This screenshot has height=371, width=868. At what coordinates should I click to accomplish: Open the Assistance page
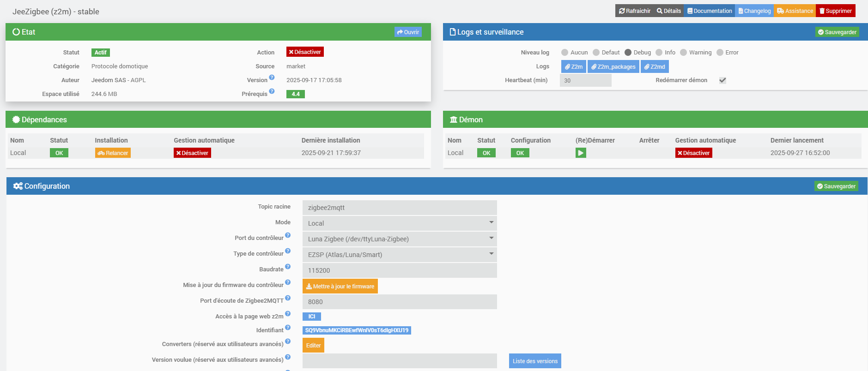point(795,11)
